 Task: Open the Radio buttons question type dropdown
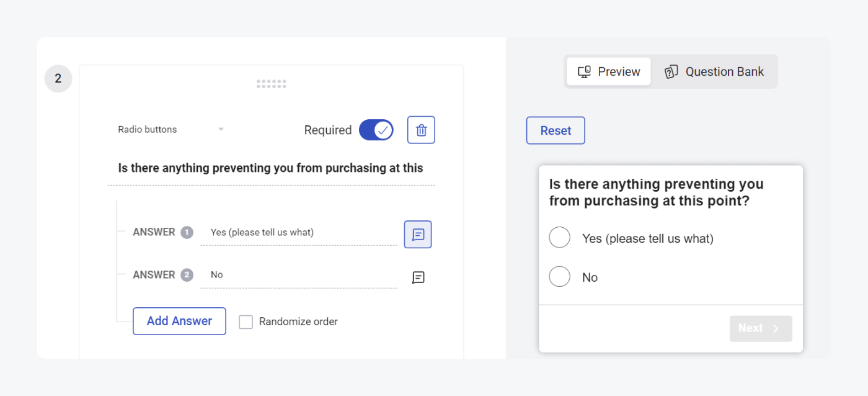click(x=169, y=129)
